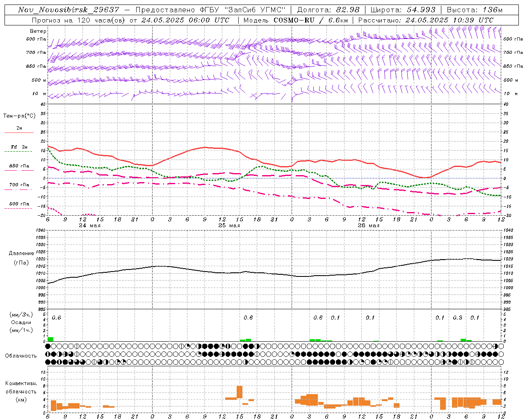Click 1020 on the right pressure axis
This screenshot has height=420, width=525.
pyautogui.click(x=508, y=259)
